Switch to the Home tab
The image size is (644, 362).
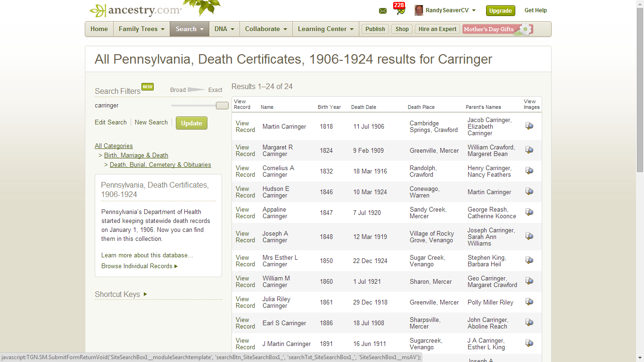point(99,29)
